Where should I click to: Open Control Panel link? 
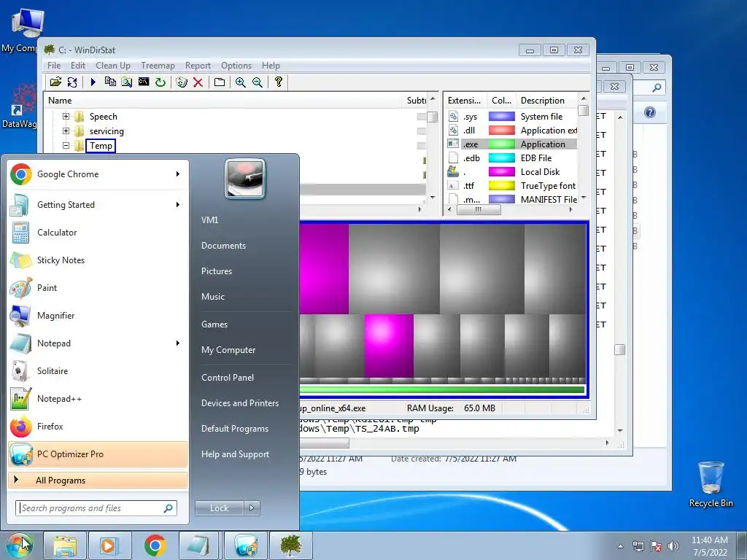coord(228,377)
